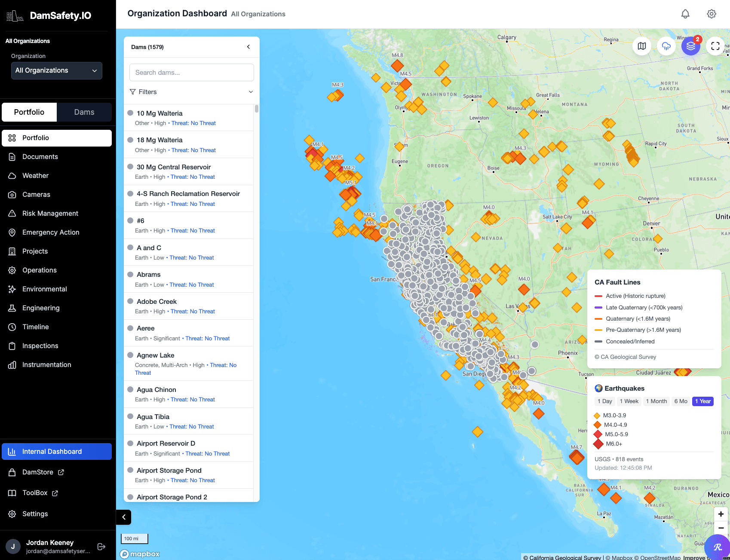Open the Internal Dashboard
This screenshot has width=730, height=560.
click(57, 452)
